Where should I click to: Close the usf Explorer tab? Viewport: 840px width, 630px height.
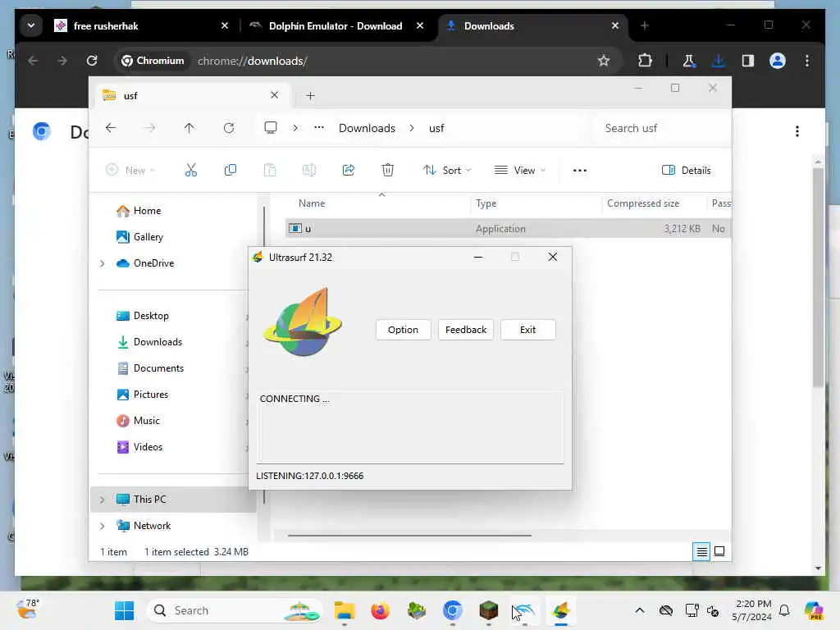tap(274, 95)
